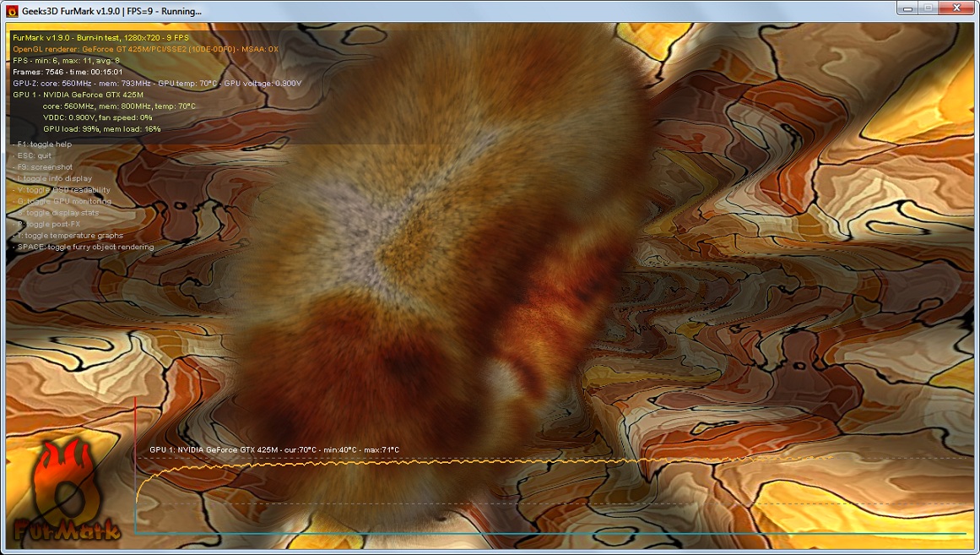Click the FurMark logo in the corner

coord(67,490)
